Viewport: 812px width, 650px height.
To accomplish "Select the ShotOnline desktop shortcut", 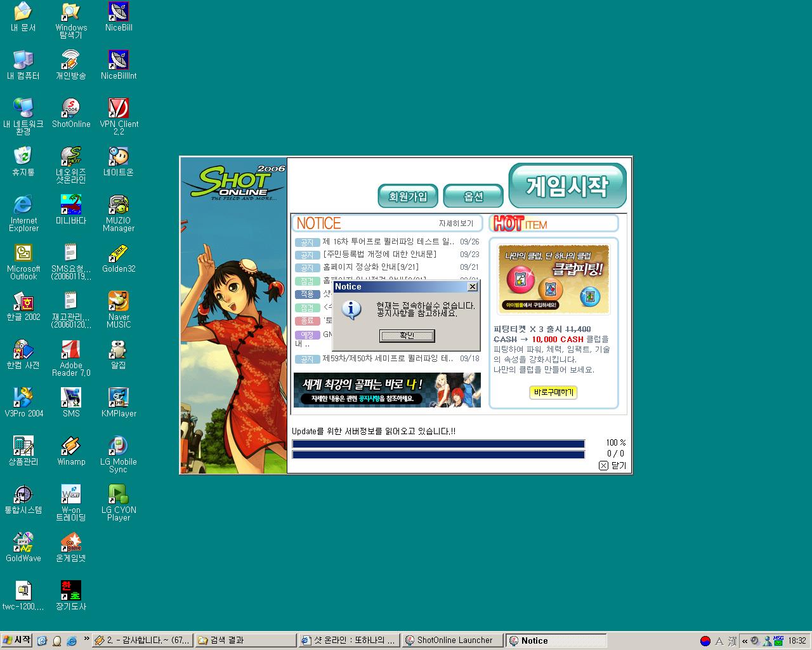I will tap(71, 114).
